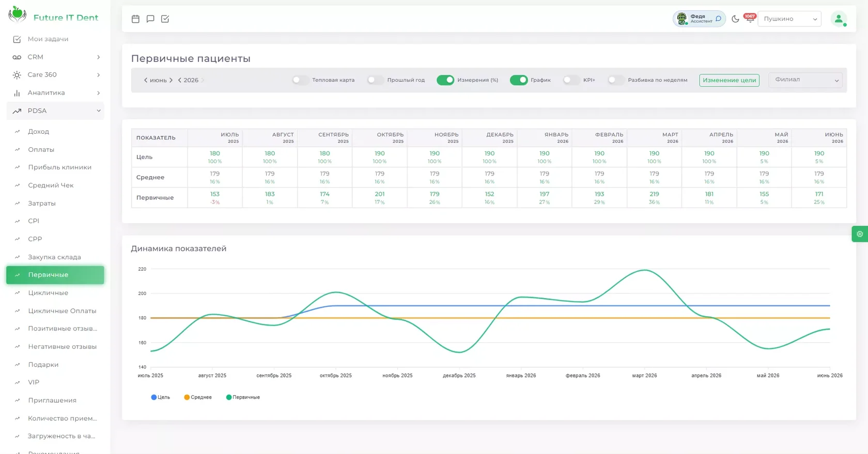Open the tasks checkbox icon in toolbar
Image resolution: width=868 pixels, height=454 pixels.
pyautogui.click(x=165, y=19)
